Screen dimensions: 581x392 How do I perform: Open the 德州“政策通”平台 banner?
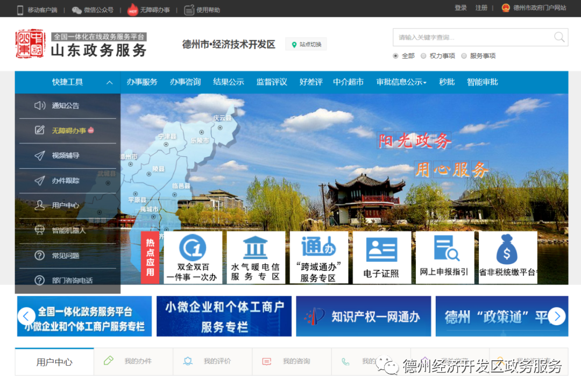502,316
